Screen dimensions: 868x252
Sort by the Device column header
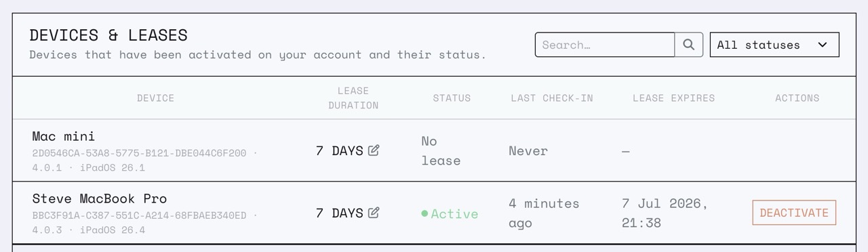[x=155, y=98]
